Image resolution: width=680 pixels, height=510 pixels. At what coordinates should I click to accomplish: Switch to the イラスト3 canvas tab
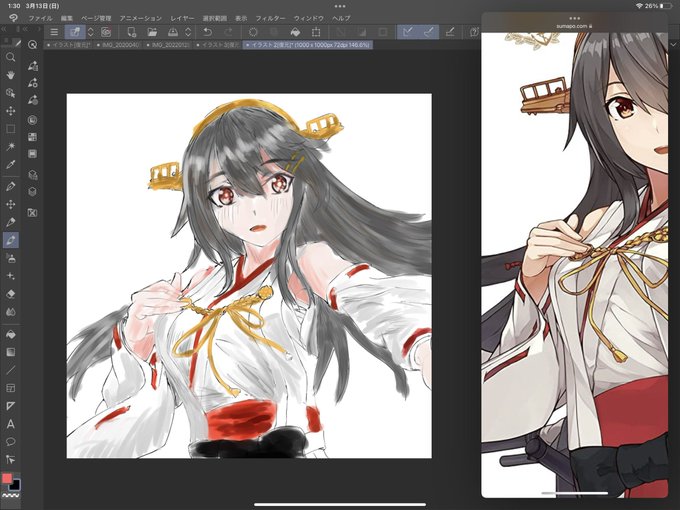tap(218, 45)
